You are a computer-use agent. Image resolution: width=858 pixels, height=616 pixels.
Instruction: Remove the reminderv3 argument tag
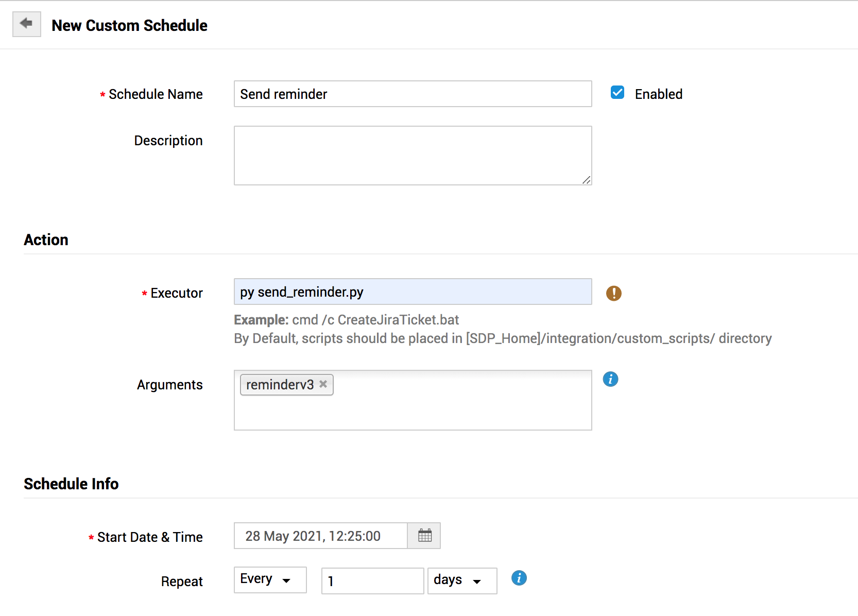click(323, 384)
